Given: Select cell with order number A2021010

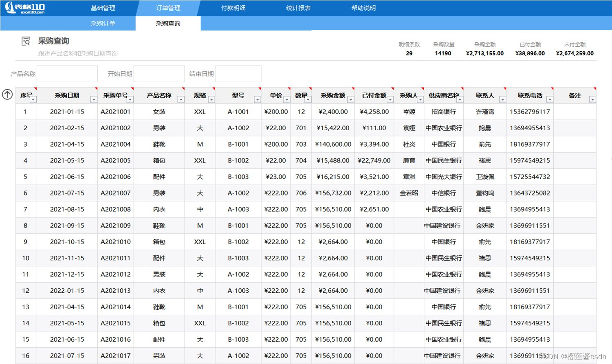Looking at the screenshot, I should (x=116, y=242).
